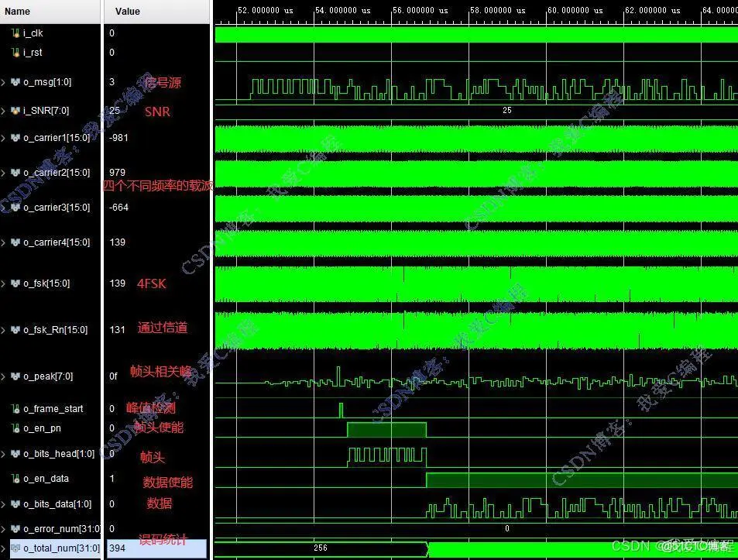
Task: Select the o_carrier3[15:0] signal name
Action: click(57, 208)
